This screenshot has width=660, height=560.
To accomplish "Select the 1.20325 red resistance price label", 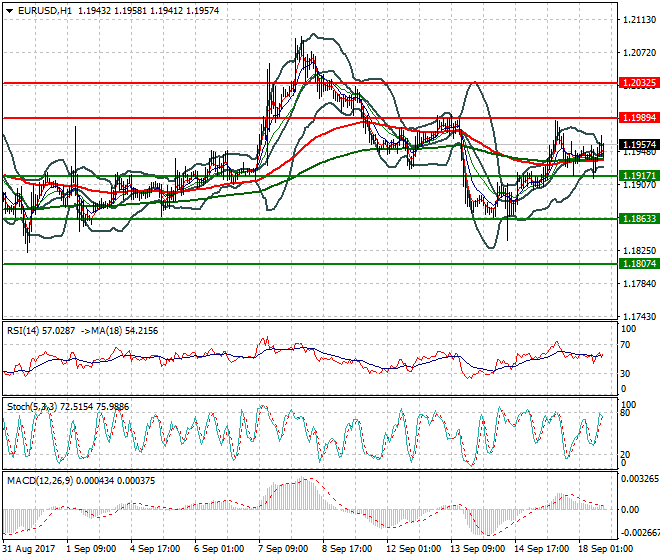I will (639, 83).
